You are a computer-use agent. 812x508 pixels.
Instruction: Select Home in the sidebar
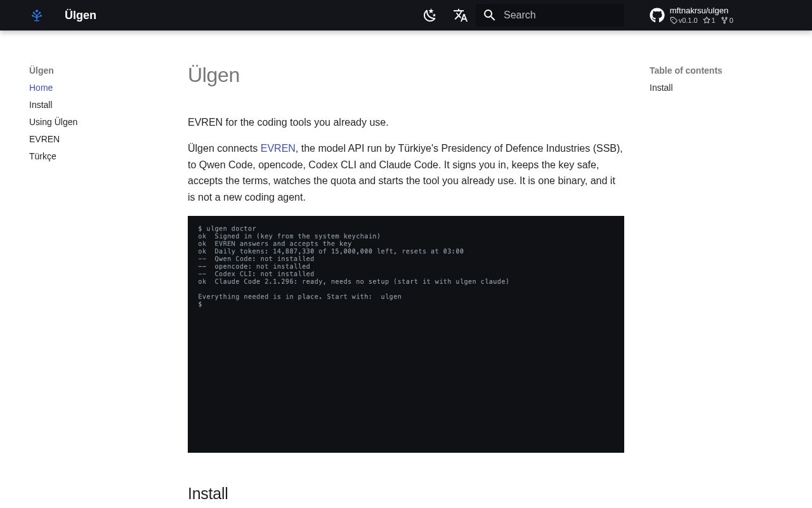[x=41, y=88]
